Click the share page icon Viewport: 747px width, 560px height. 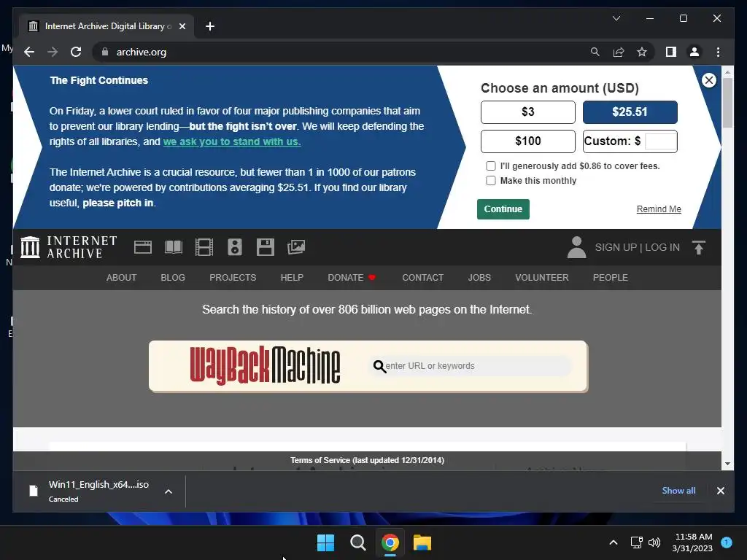point(619,52)
